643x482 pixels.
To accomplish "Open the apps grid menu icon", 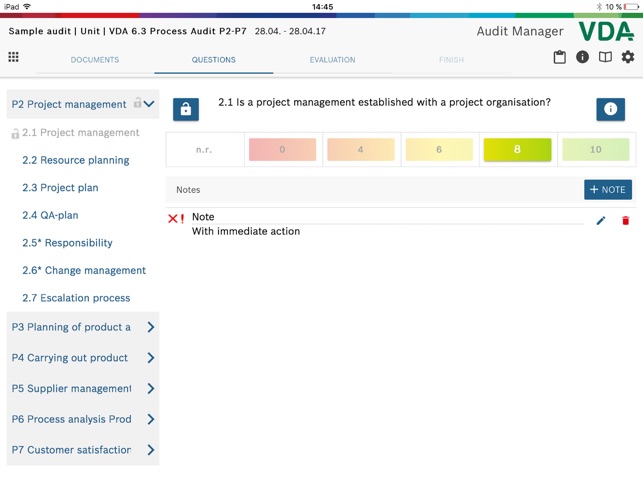I will (x=14, y=57).
